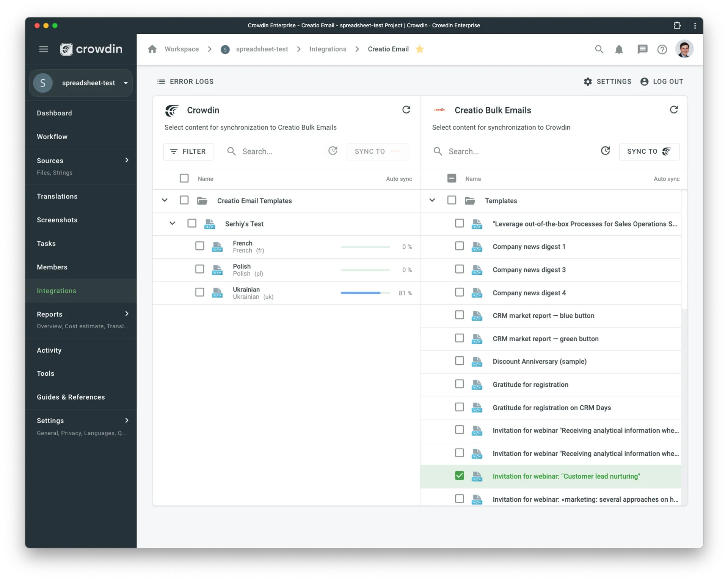Enable checkbox for Serhiy's Test folder

[x=193, y=224]
